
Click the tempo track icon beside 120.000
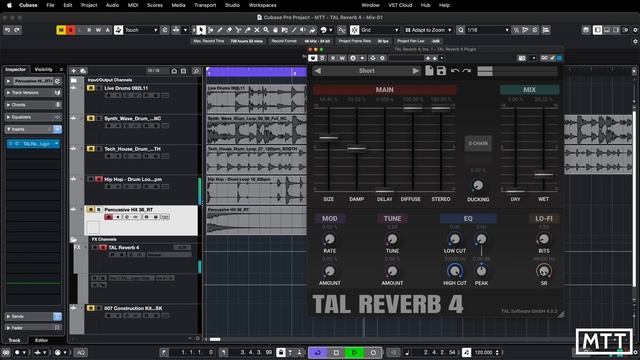[x=467, y=352]
